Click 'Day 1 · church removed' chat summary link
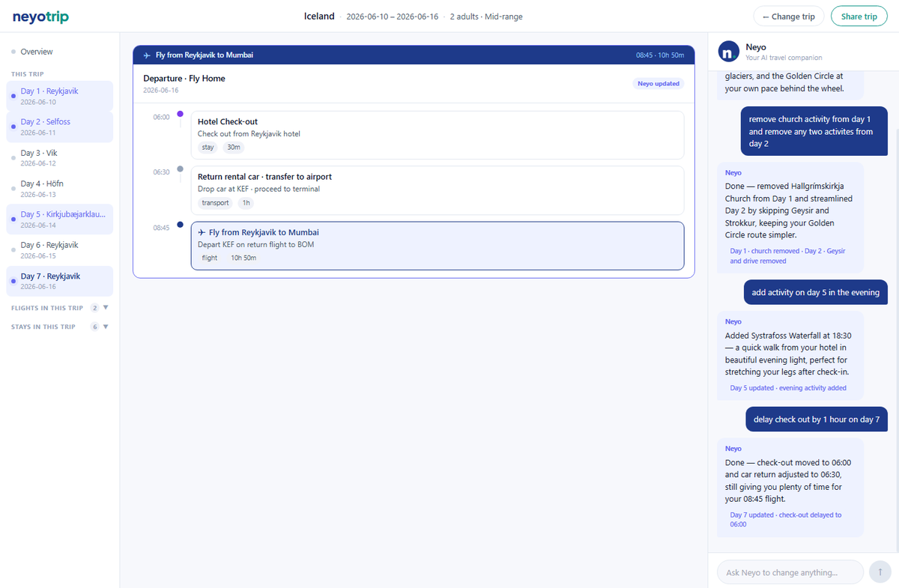 click(787, 256)
